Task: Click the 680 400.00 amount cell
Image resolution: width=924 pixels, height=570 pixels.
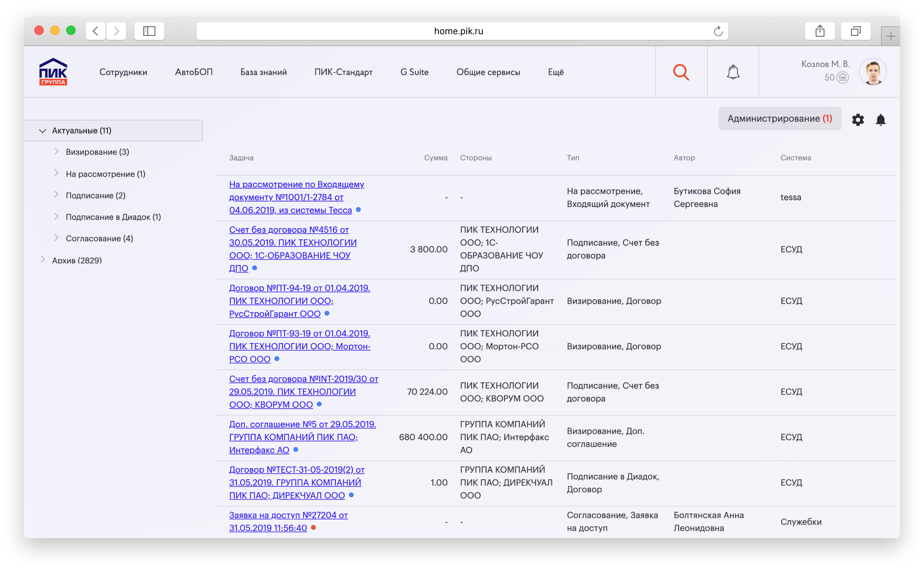Action: click(x=423, y=437)
